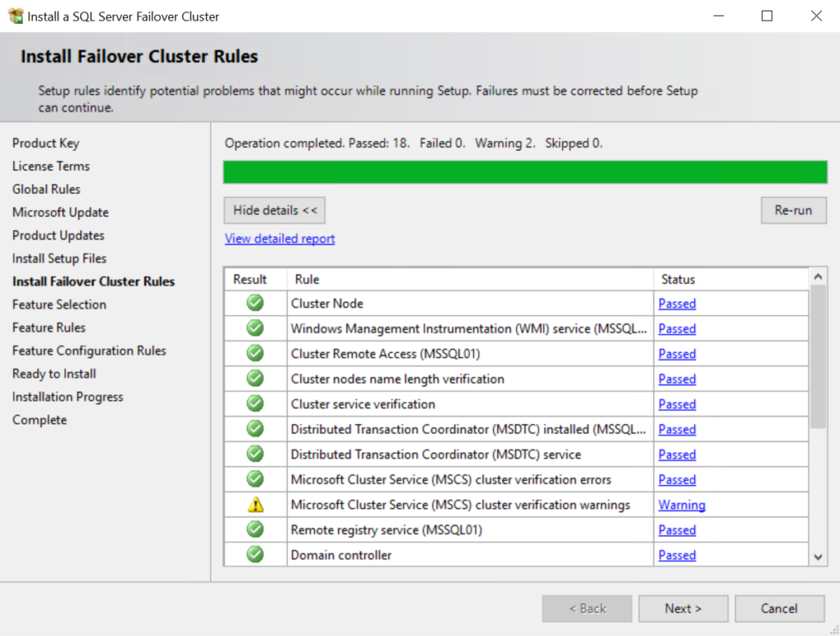The height and width of the screenshot is (636, 840).
Task: Click the SQL Server setup icon in titlebar
Action: [14, 16]
